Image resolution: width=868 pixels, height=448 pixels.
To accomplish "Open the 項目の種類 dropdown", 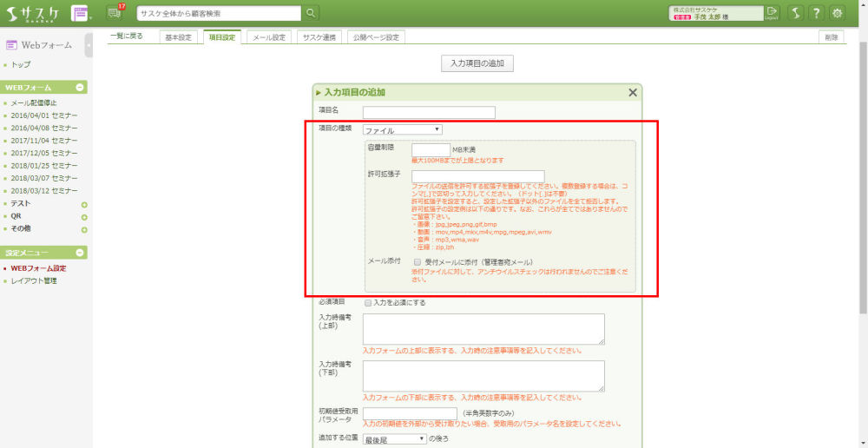I will point(403,129).
